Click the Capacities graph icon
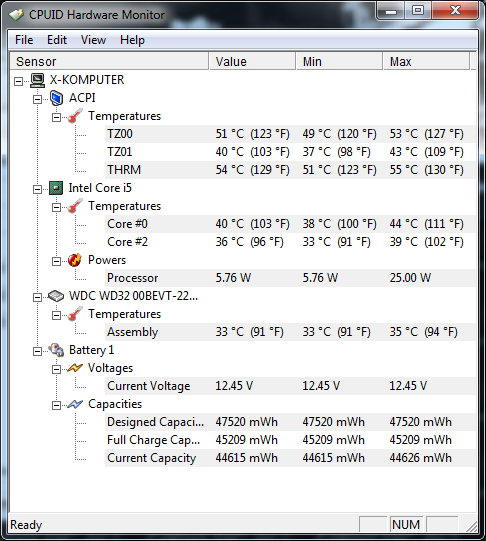The height and width of the screenshot is (541, 486). [75, 404]
